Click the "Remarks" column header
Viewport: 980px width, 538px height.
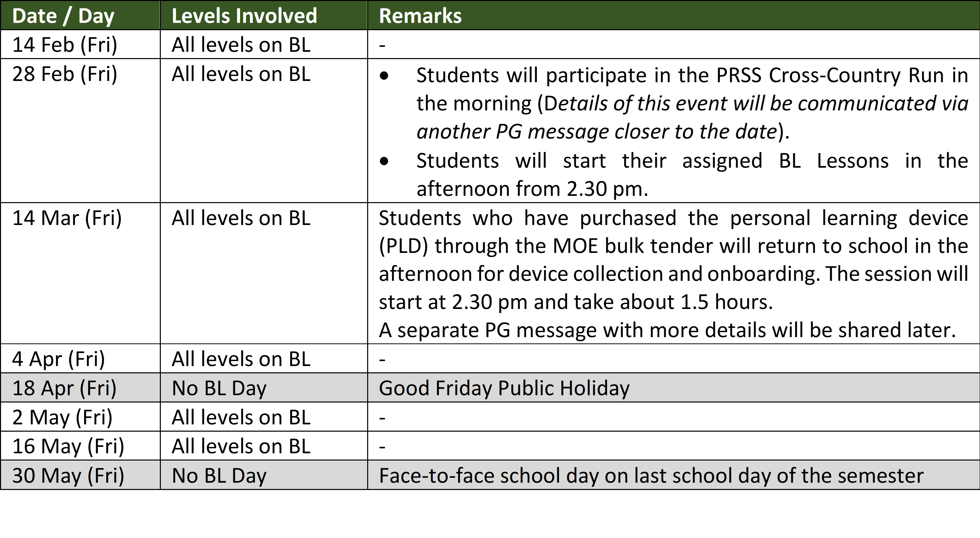(673, 15)
